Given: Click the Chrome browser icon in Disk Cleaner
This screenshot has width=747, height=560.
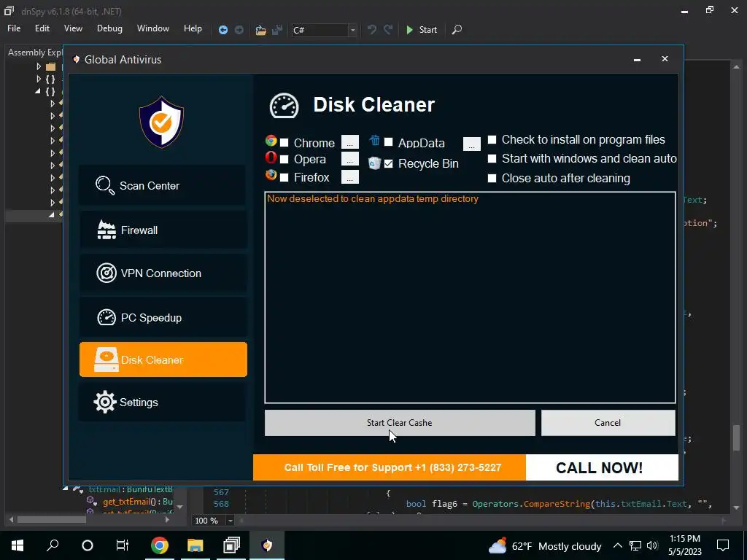Looking at the screenshot, I should (x=271, y=141).
